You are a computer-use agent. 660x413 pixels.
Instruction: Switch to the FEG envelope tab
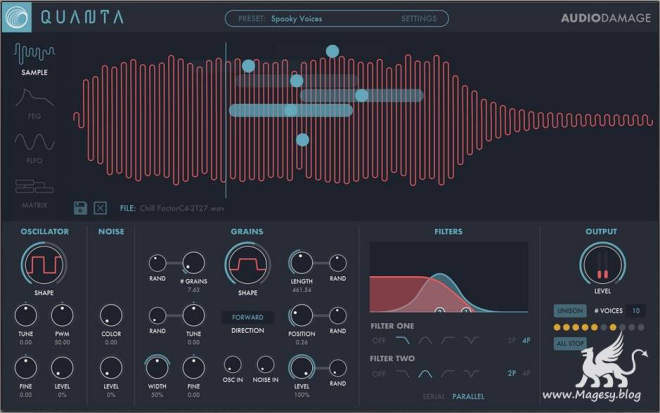(x=34, y=104)
